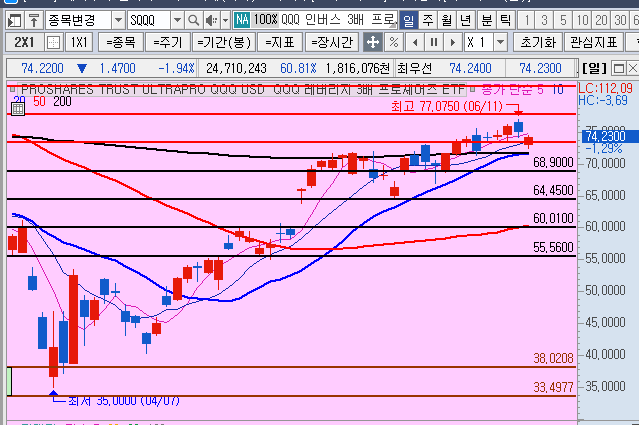The image size is (639, 425).
Task: Expand the SQQQ ticker dropdown arrow
Action: pyautogui.click(x=177, y=20)
